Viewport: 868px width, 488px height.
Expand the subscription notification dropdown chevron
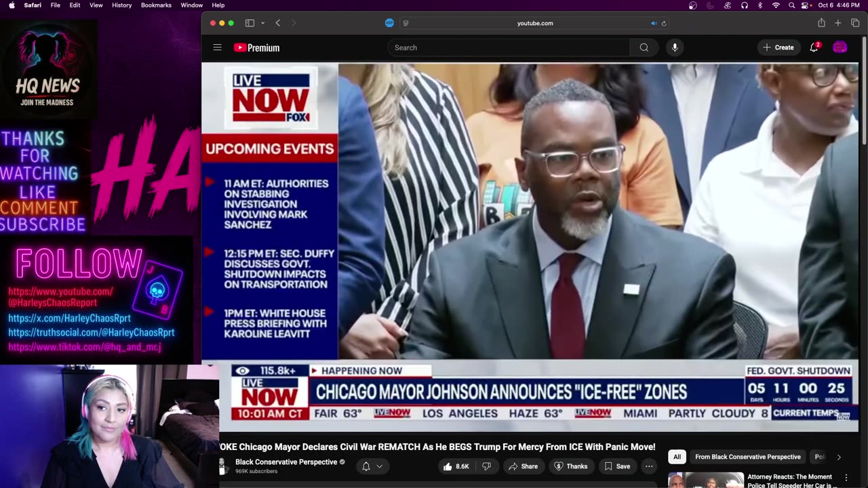pos(380,466)
